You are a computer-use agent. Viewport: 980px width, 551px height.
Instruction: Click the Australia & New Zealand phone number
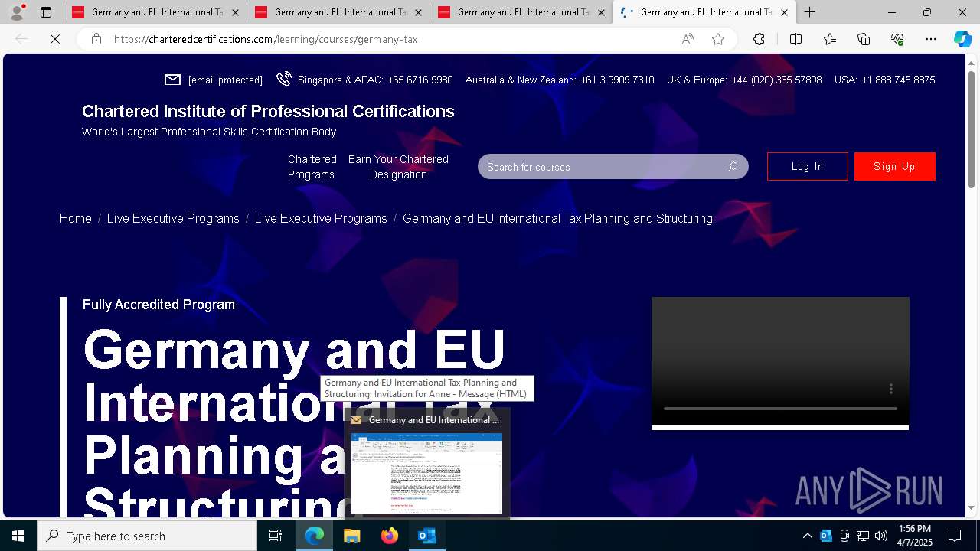click(x=617, y=80)
